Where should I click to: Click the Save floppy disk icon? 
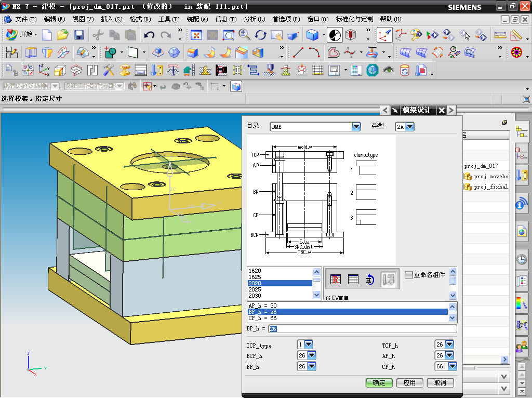(79, 35)
